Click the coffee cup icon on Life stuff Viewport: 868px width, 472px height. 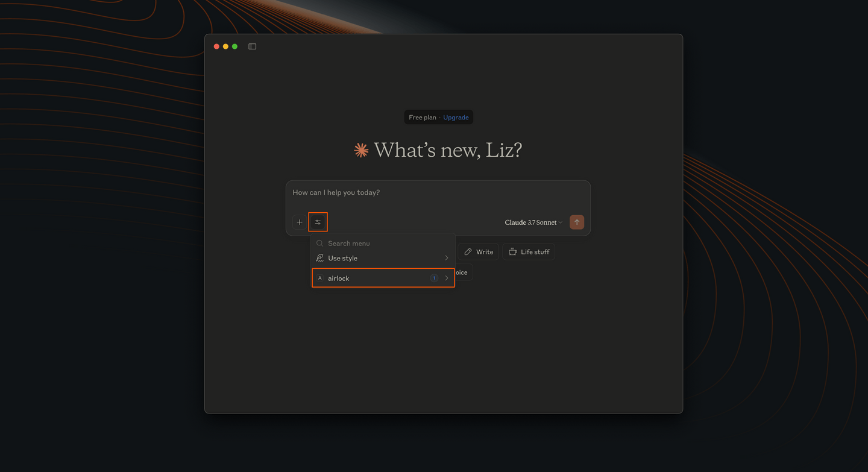[513, 251]
